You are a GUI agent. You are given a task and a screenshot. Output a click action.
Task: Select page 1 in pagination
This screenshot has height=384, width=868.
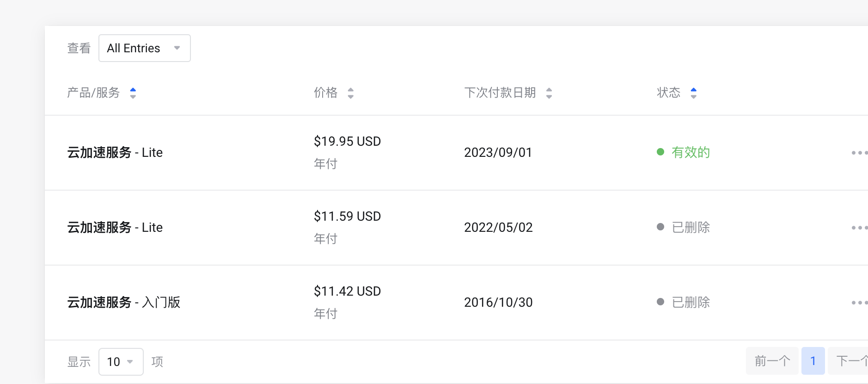coord(813,361)
